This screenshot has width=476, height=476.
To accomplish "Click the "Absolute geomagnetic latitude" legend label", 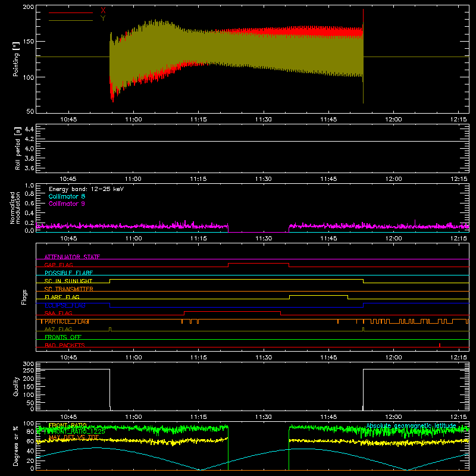I will click(x=411, y=425).
